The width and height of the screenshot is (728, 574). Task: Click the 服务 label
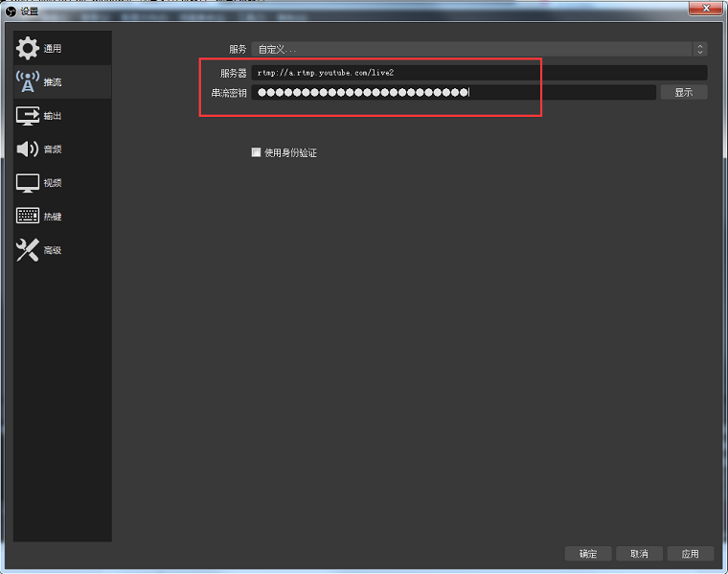click(x=238, y=49)
